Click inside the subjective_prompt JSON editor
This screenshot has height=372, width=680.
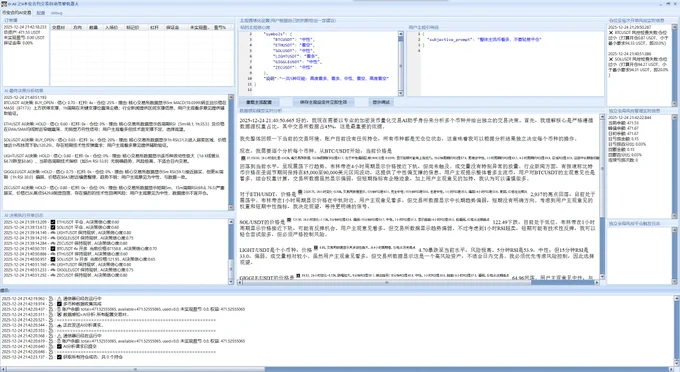point(512,63)
